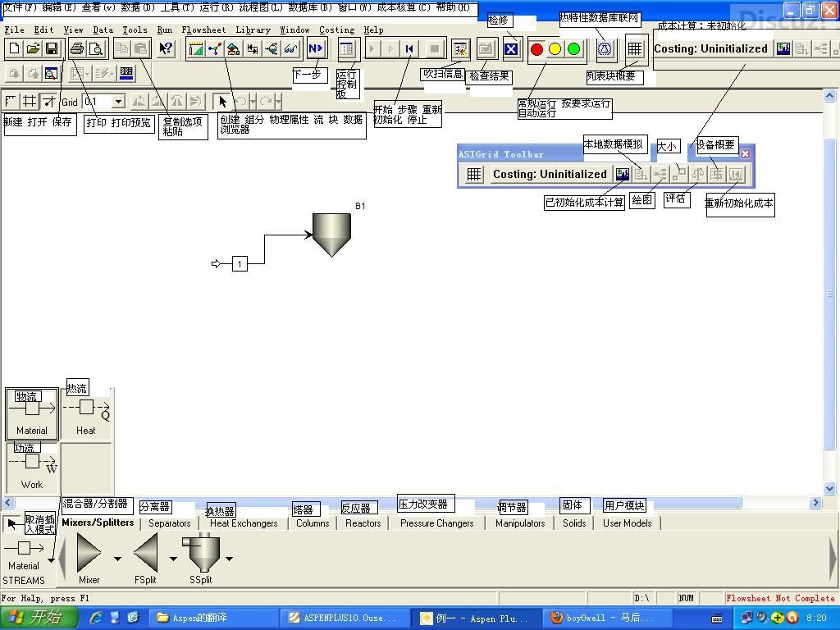This screenshot has height=630, width=840.
Task: Click the Next (N→) toolbar button
Action: tap(316, 49)
